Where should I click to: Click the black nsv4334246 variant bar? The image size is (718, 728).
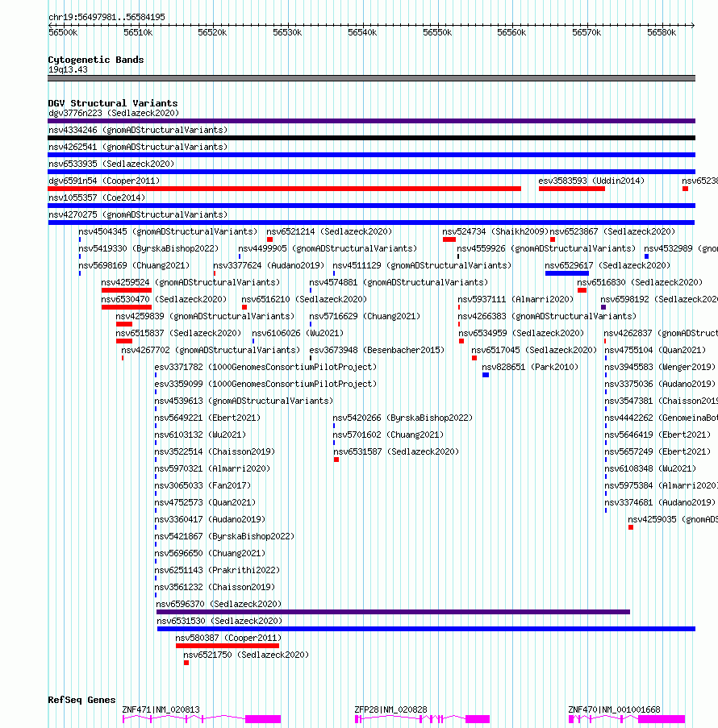[371, 138]
